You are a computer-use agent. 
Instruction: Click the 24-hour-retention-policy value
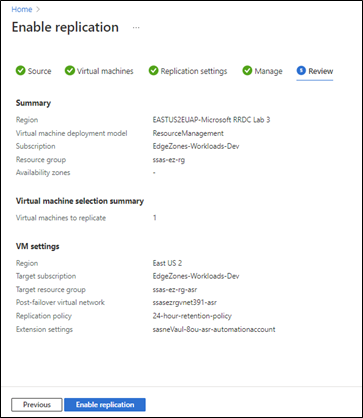pos(192,316)
